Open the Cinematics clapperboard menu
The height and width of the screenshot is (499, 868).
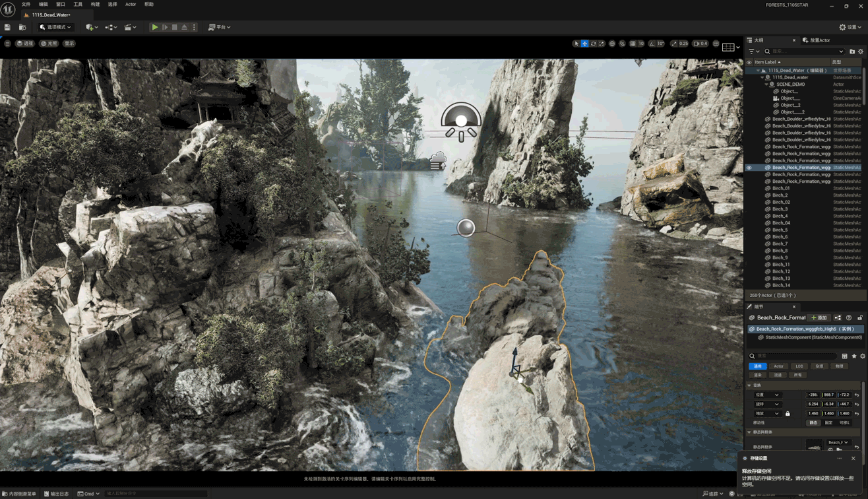pyautogui.click(x=130, y=27)
